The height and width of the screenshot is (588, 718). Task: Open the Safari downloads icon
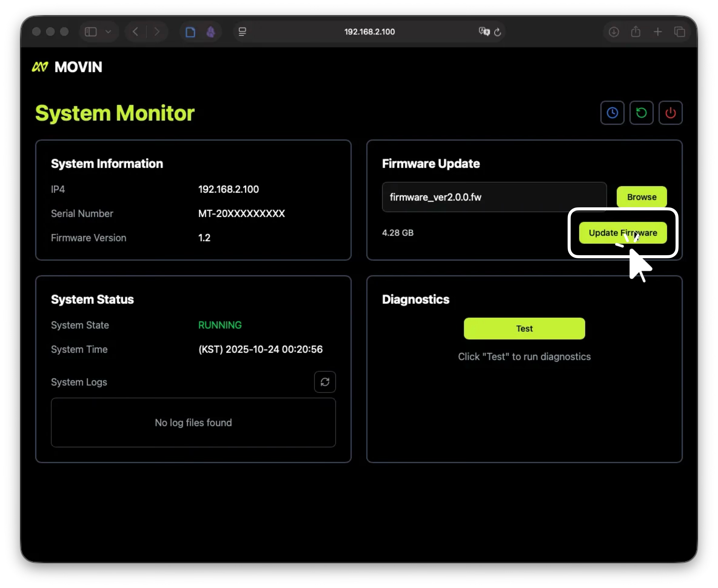click(x=614, y=32)
